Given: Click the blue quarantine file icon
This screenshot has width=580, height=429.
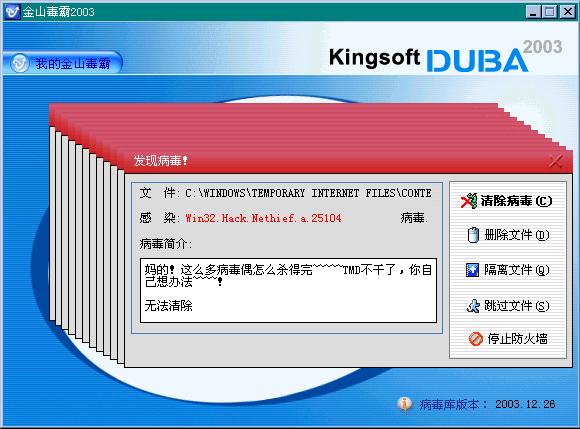Looking at the screenshot, I should click(x=472, y=270).
